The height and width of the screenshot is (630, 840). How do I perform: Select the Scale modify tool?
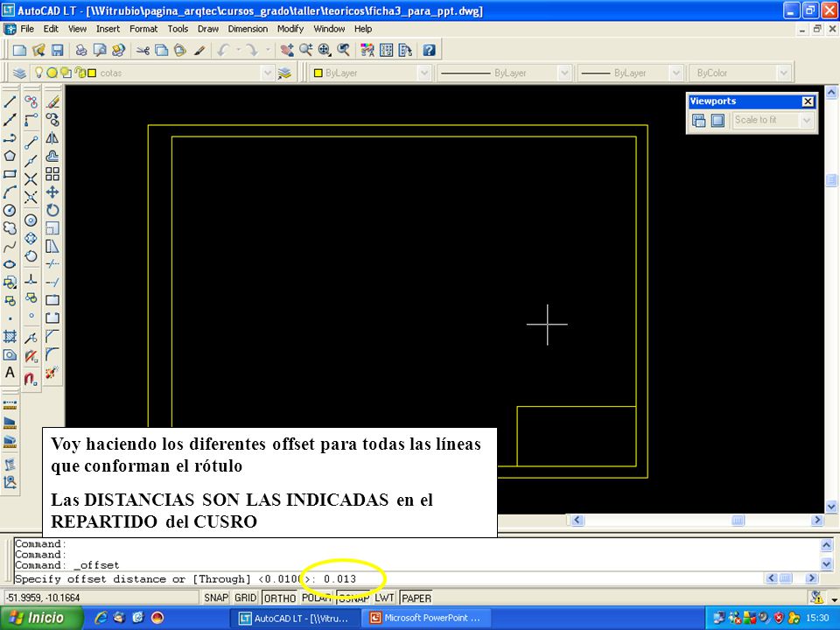(x=52, y=228)
